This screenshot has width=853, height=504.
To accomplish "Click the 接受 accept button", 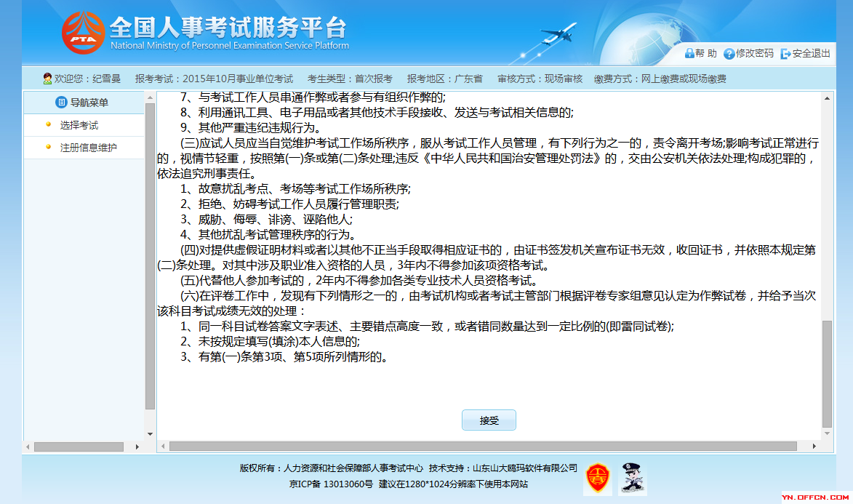I will (x=489, y=420).
